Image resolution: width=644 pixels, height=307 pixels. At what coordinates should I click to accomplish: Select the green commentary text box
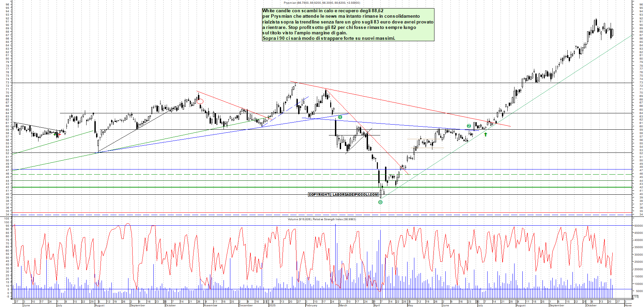click(348, 25)
